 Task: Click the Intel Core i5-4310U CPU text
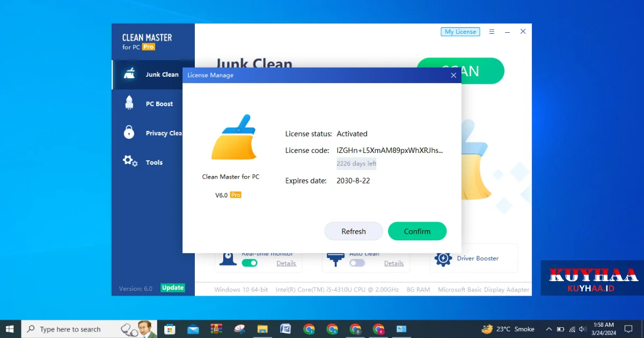pyautogui.click(x=338, y=289)
